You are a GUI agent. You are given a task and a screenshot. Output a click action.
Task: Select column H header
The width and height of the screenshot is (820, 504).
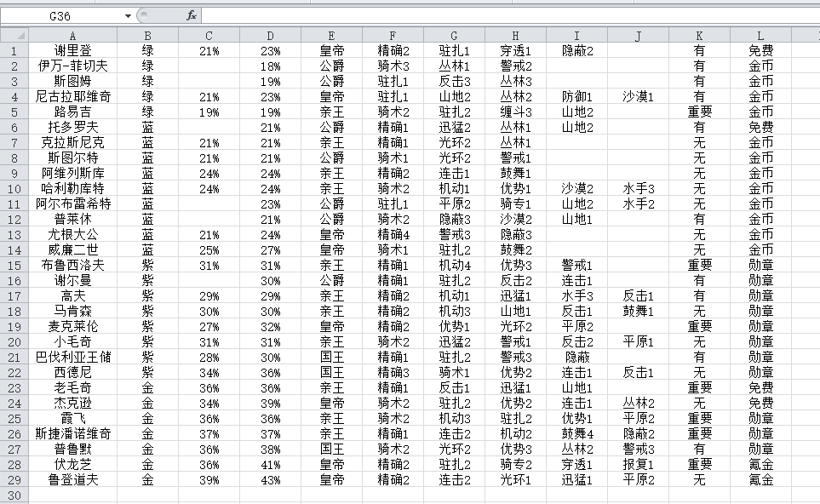pos(515,35)
